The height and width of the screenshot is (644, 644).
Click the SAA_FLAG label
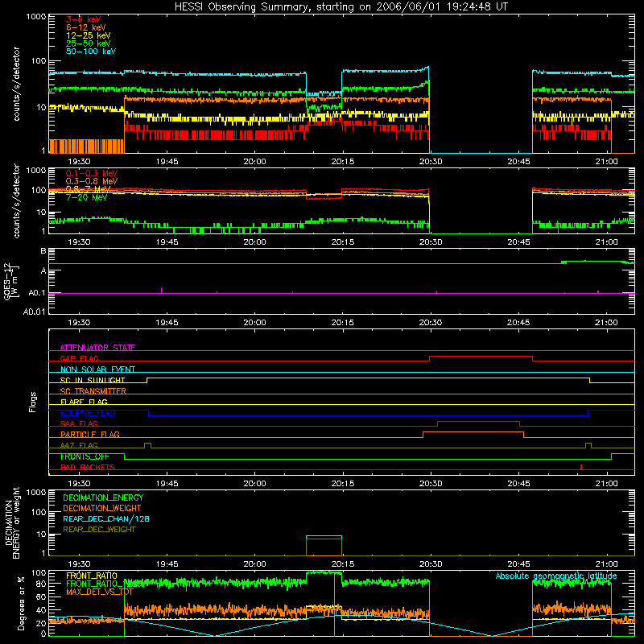[x=79, y=424]
